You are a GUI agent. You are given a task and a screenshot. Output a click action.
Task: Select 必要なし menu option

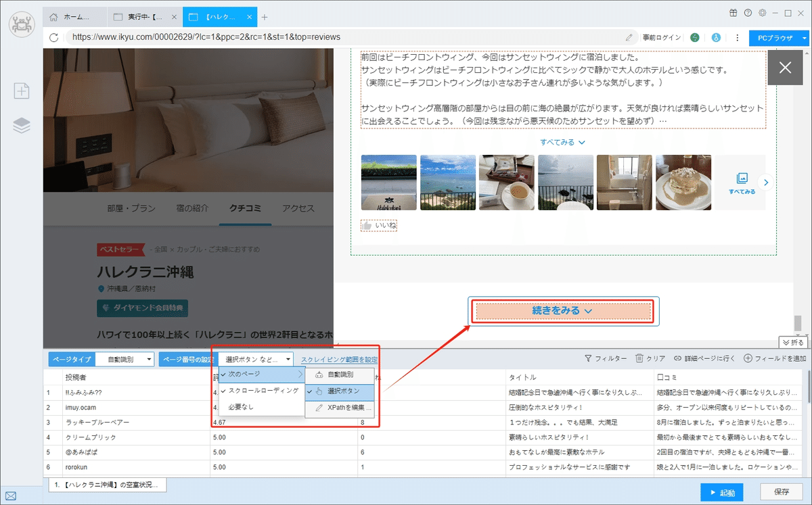click(x=261, y=408)
